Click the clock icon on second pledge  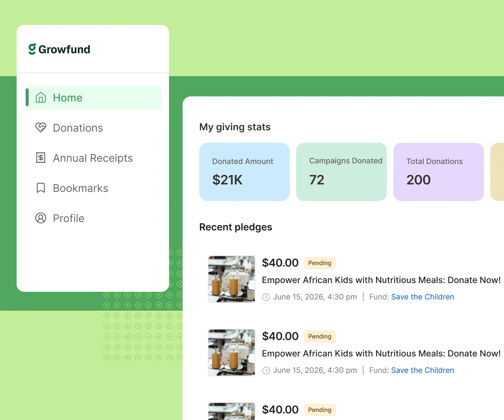click(x=266, y=371)
